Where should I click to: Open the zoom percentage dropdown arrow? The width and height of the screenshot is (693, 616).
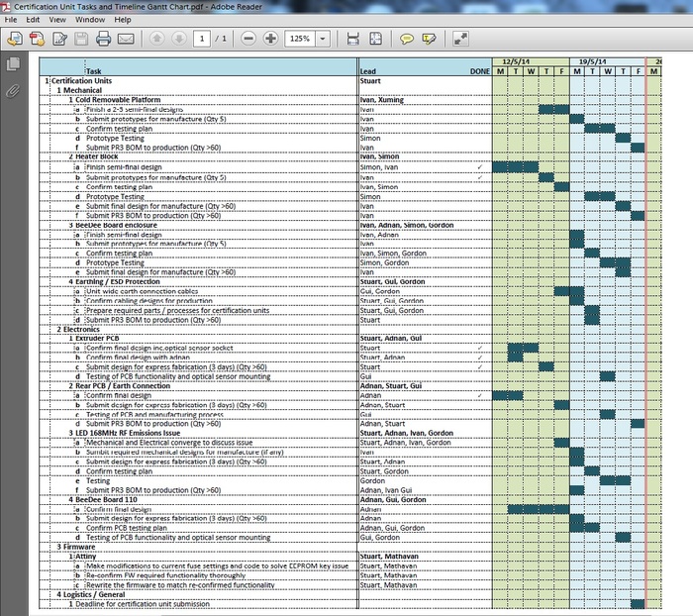[323, 39]
